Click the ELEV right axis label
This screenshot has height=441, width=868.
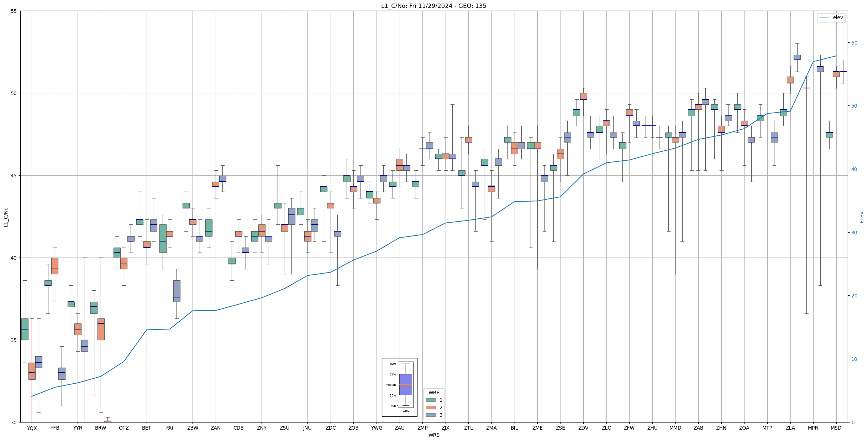(862, 217)
